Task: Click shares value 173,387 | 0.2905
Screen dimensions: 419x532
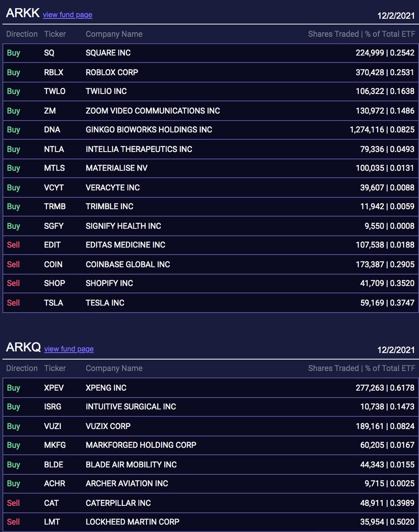Action: click(x=385, y=264)
